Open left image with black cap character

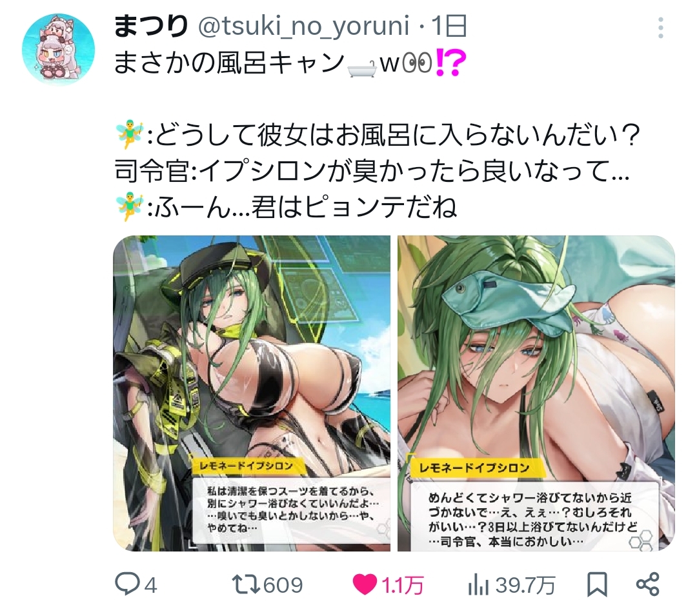click(252, 393)
